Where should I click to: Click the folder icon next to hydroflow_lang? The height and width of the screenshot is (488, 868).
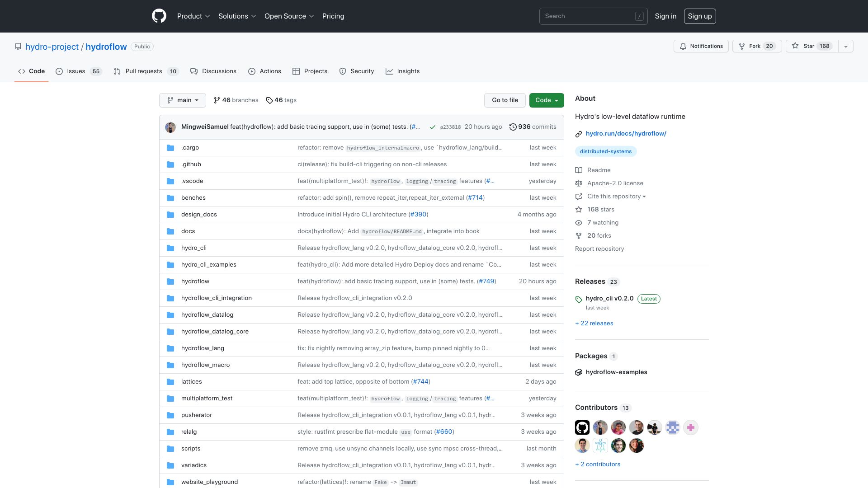tap(170, 348)
